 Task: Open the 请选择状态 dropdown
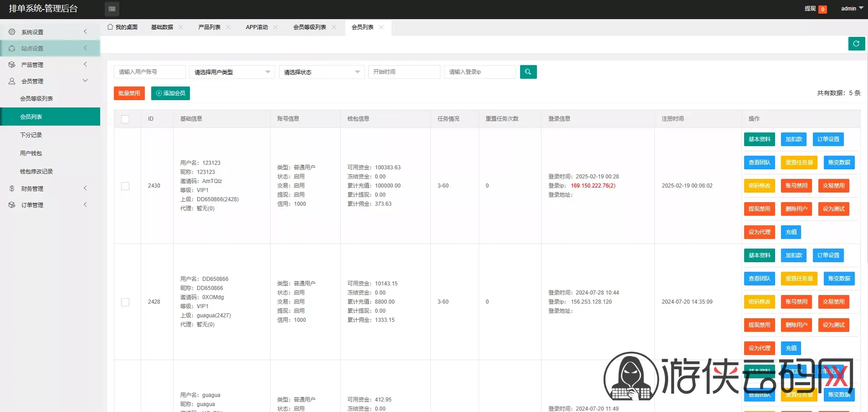point(322,72)
